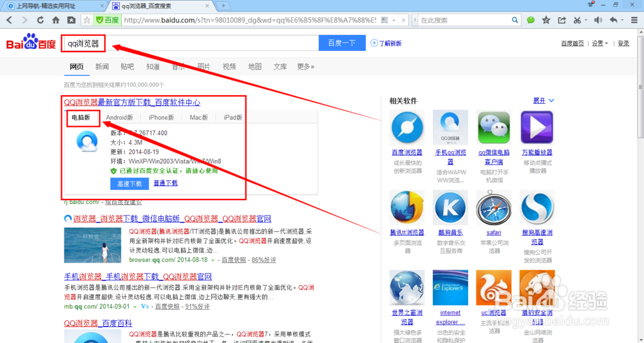The image size is (644, 343).
Task: Click the 百度浏览器 software icon
Action: (407, 127)
